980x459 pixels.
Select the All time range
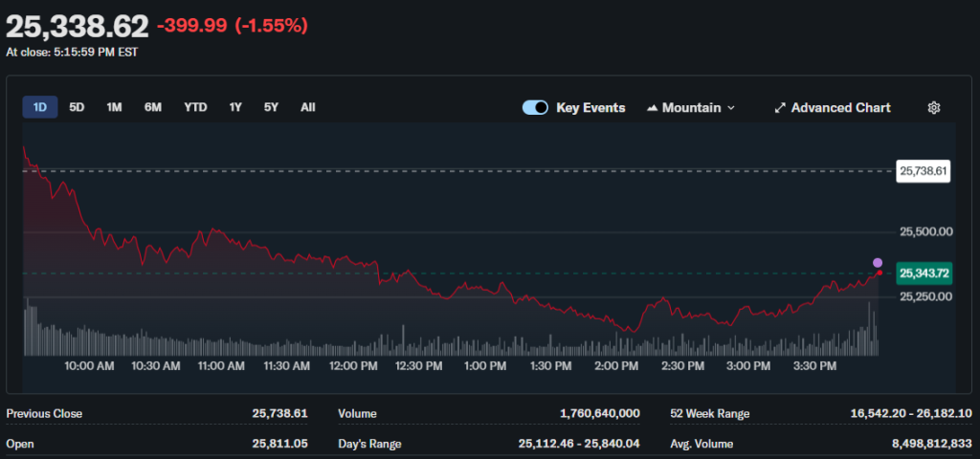point(307,107)
